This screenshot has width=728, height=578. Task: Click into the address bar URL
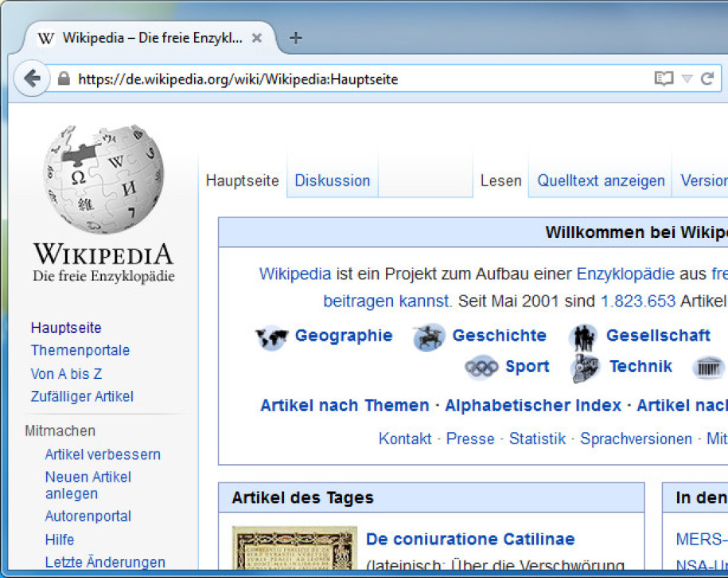(238, 79)
